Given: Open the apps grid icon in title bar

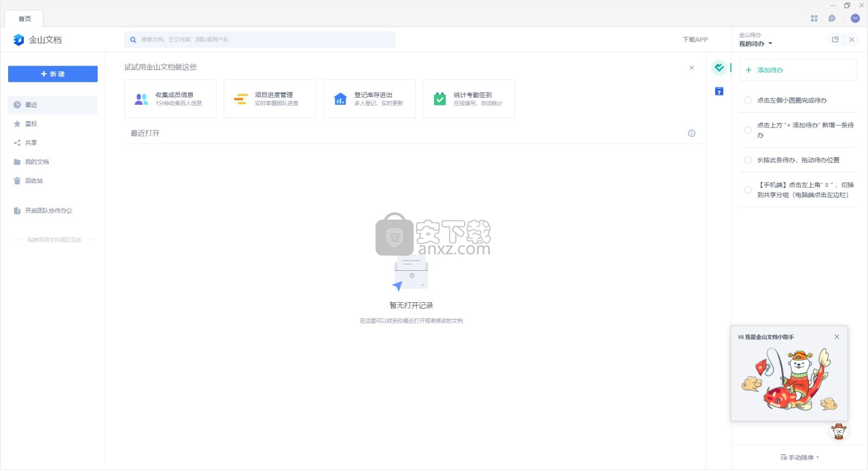Looking at the screenshot, I should click(x=814, y=18).
